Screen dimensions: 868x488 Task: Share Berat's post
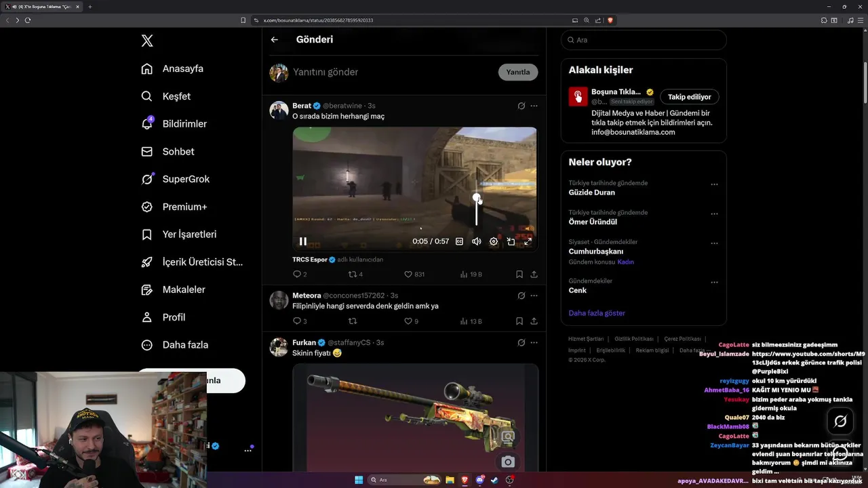tap(534, 274)
